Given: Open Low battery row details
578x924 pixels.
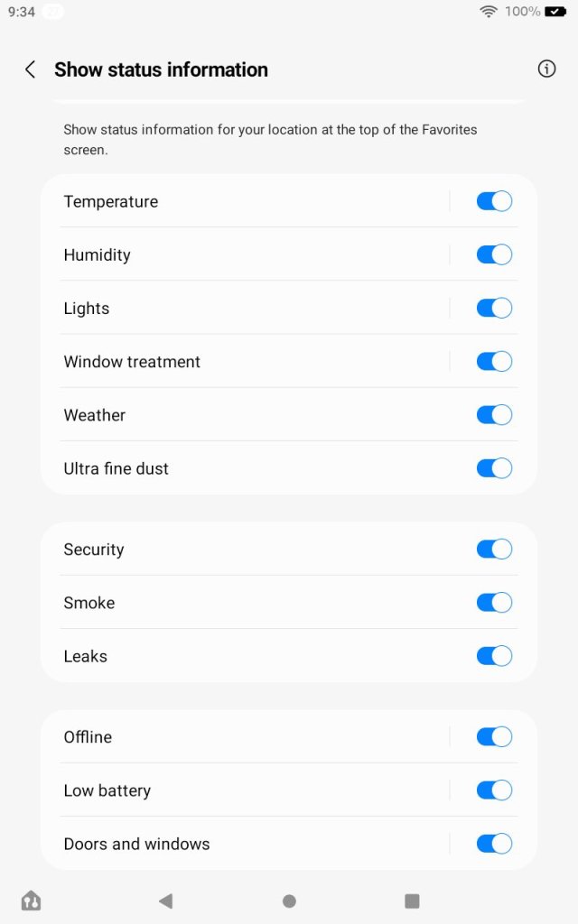Looking at the screenshot, I should [x=244, y=790].
